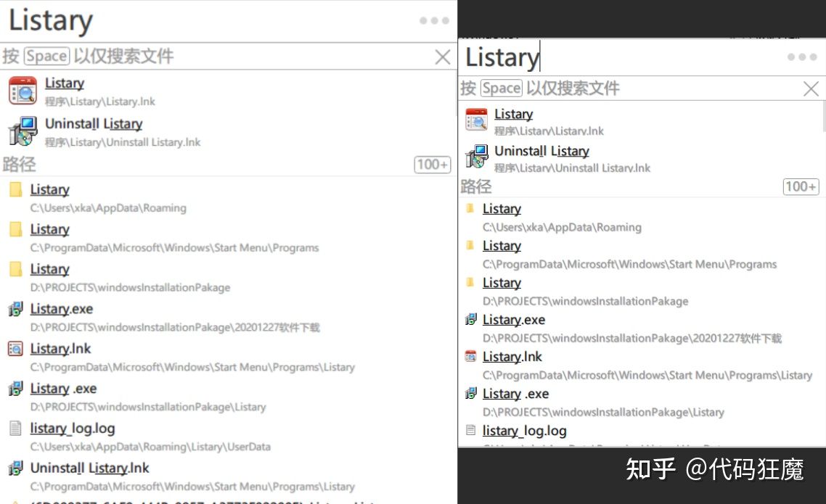The width and height of the screenshot is (826, 504).
Task: Select the Listary program result in left window
Action: [x=228, y=91]
